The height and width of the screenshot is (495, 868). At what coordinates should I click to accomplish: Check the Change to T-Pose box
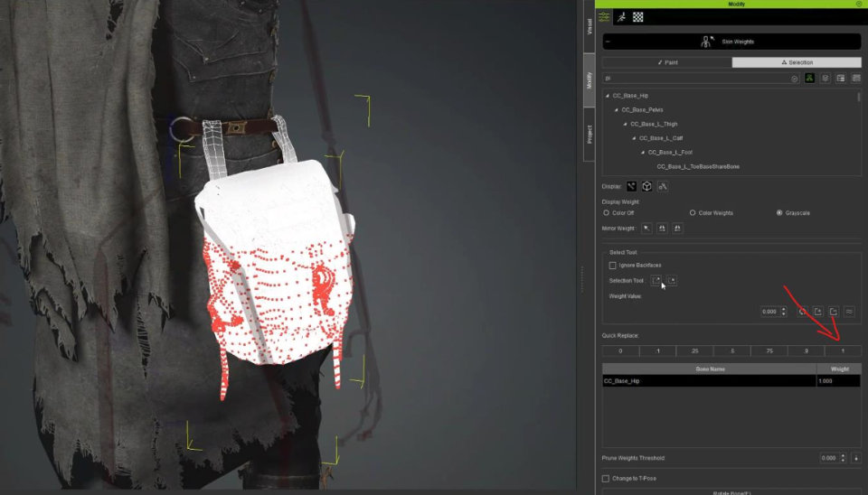click(606, 479)
